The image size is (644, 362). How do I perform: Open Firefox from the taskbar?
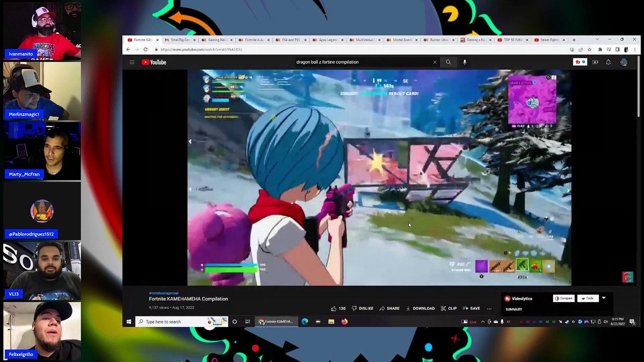point(344,322)
